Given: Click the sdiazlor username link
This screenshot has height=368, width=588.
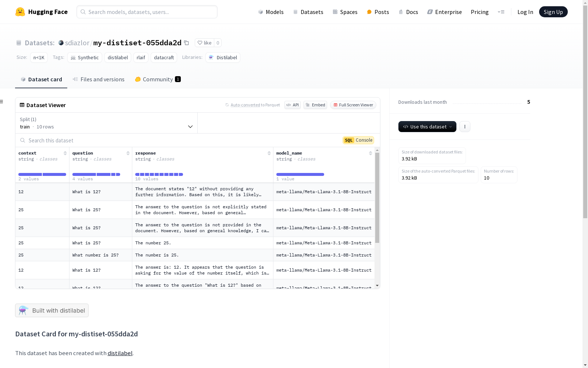Looking at the screenshot, I should (77, 43).
